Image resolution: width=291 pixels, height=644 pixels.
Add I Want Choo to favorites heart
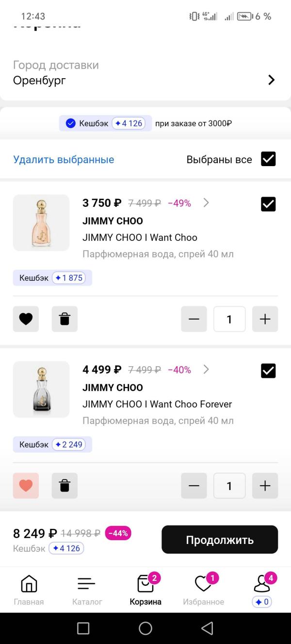tap(26, 319)
